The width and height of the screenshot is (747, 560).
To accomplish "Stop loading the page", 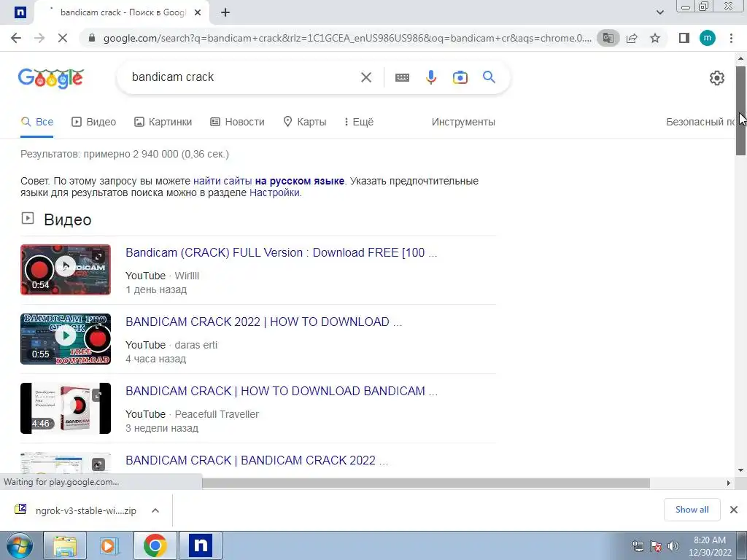I will tap(63, 38).
